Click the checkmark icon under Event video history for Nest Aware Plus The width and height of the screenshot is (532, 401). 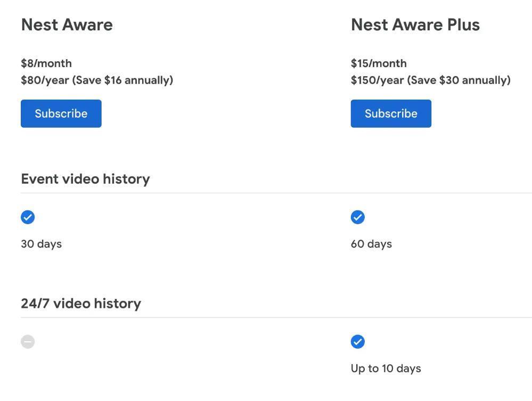[357, 217]
